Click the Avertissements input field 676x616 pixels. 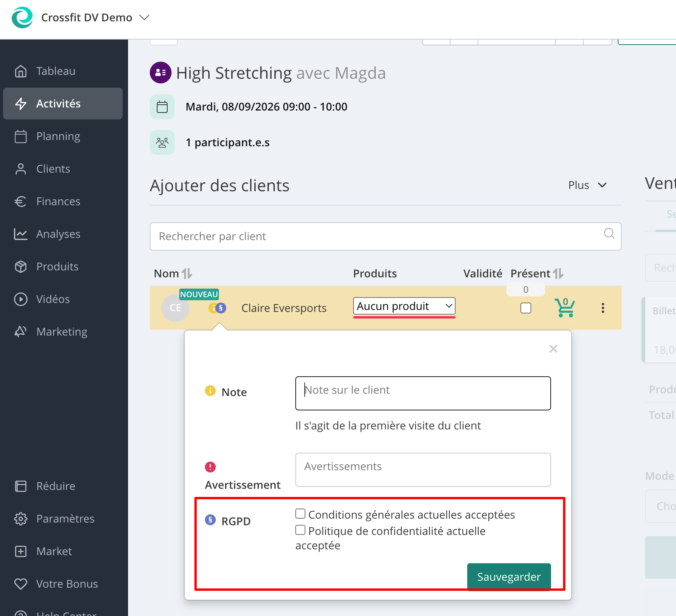tap(423, 470)
